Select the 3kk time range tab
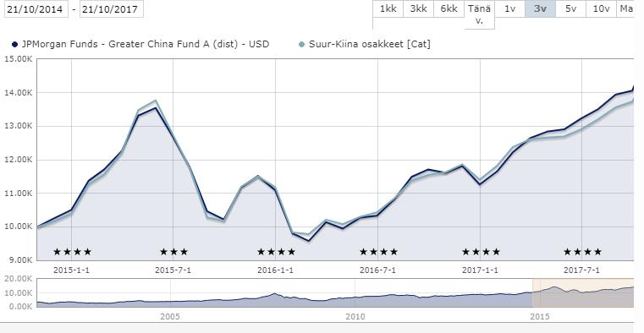The image size is (644, 333). click(x=419, y=9)
